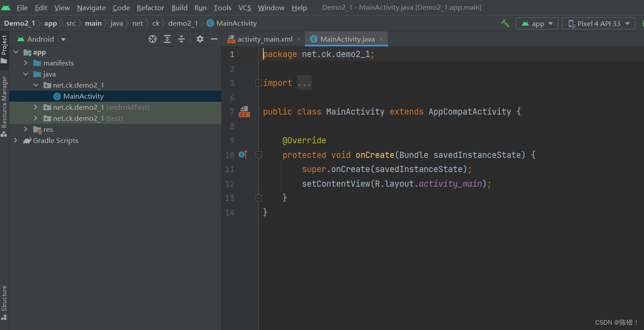The width and height of the screenshot is (644, 330).
Task: Open the File menu
Action: point(22,8)
